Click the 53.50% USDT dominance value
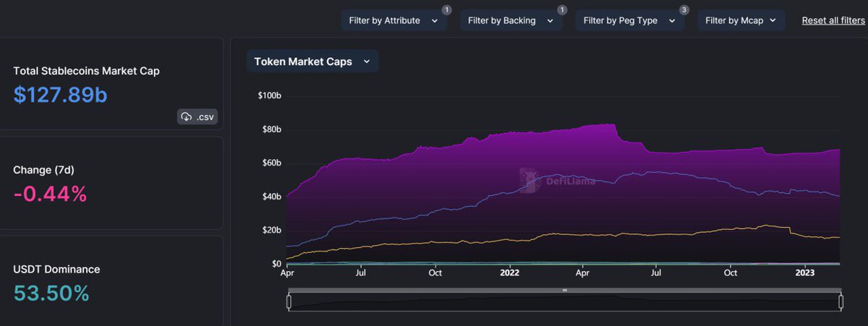Screen dimensions: 868x326 tap(51, 293)
